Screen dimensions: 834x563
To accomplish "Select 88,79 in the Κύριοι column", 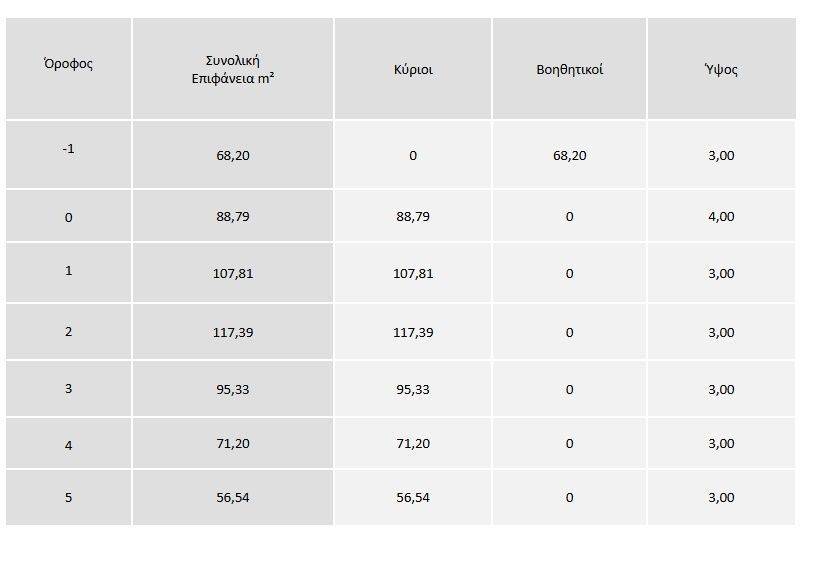I will (413, 217).
